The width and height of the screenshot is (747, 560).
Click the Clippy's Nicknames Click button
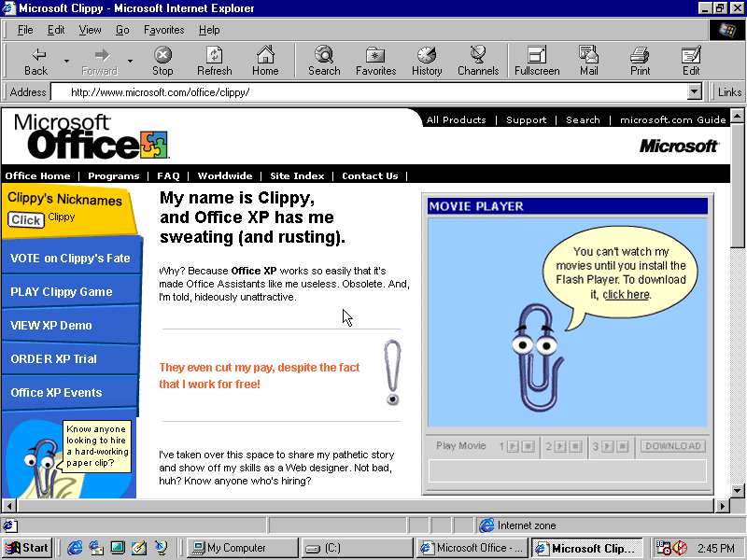pyautogui.click(x=26, y=219)
